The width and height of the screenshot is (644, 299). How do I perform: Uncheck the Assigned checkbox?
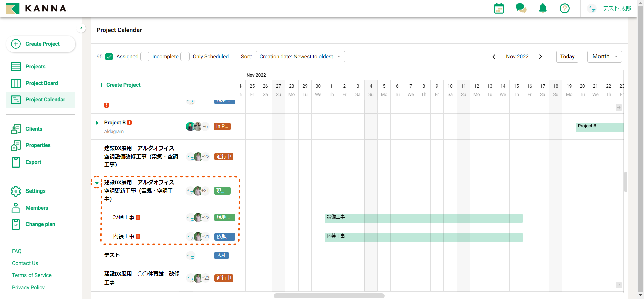point(109,57)
